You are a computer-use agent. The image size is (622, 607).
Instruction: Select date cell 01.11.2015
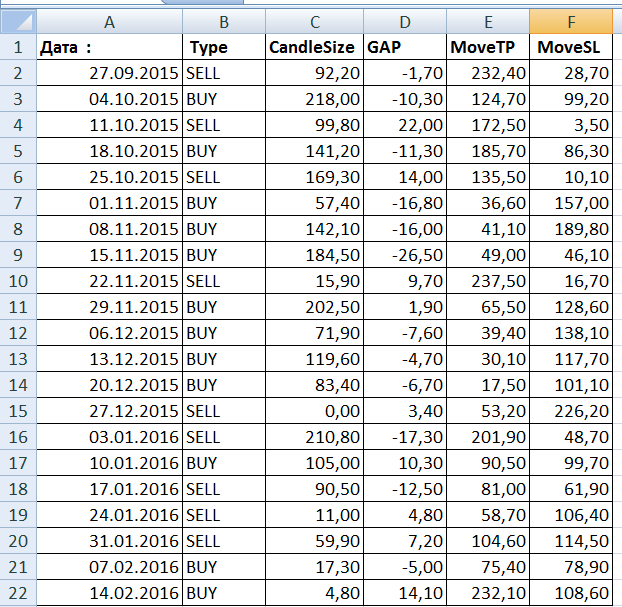(x=109, y=203)
